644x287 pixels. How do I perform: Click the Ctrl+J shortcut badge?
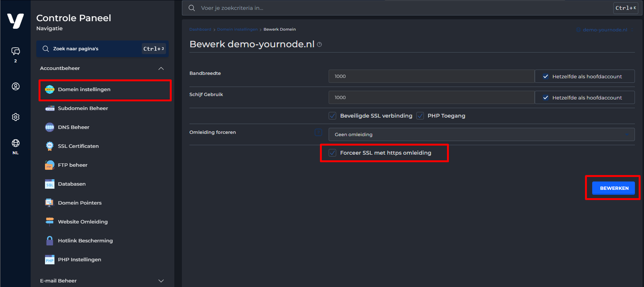[x=154, y=49]
